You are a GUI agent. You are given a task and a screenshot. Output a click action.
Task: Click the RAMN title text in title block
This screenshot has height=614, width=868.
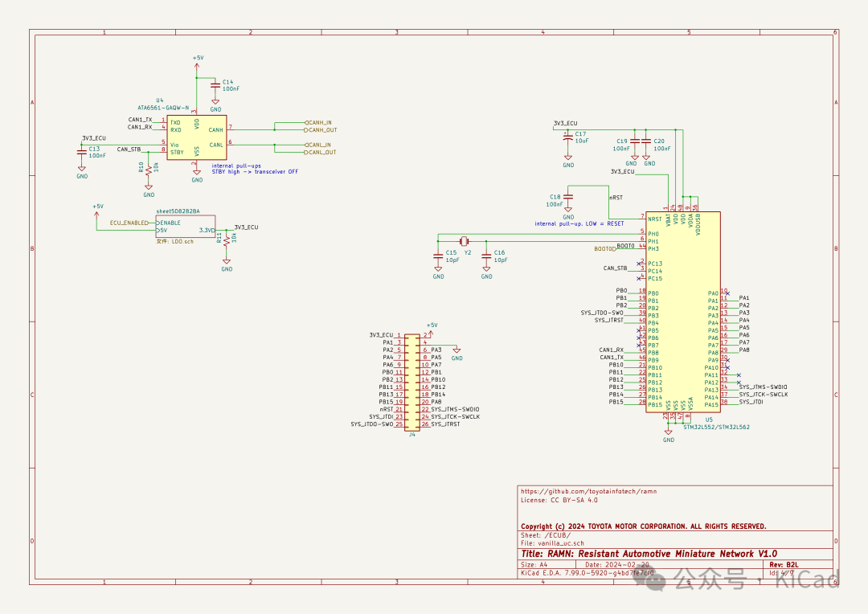[x=649, y=554]
